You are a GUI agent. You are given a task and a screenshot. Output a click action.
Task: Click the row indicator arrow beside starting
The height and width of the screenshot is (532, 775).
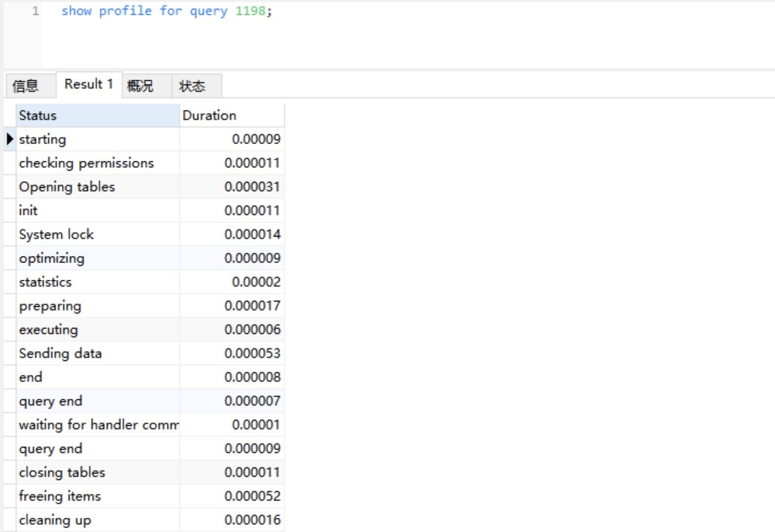pos(9,139)
